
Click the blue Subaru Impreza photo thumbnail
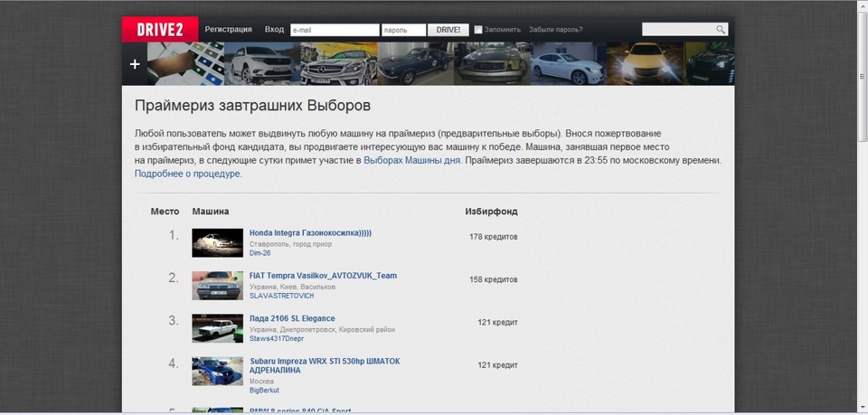(218, 371)
